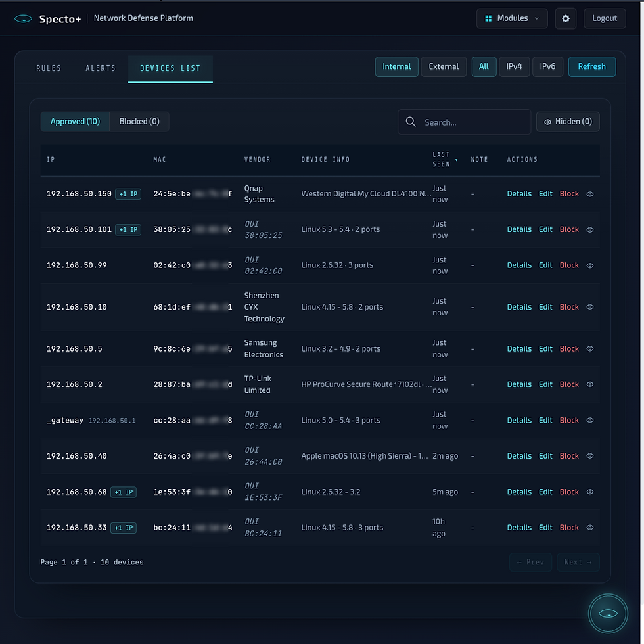Hide device 192.168.50.33 with eye icon

590,527
